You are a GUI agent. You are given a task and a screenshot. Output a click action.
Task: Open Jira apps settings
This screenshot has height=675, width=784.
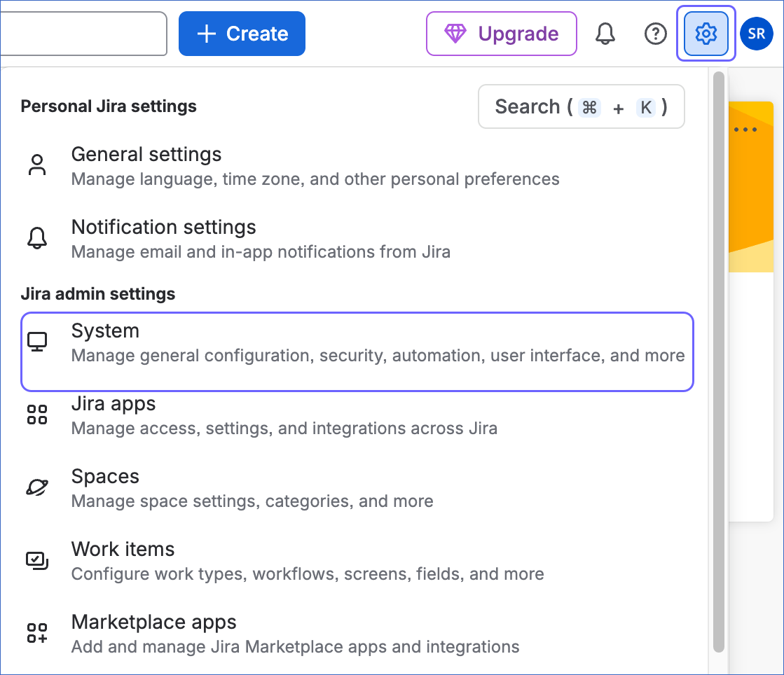pos(357,415)
